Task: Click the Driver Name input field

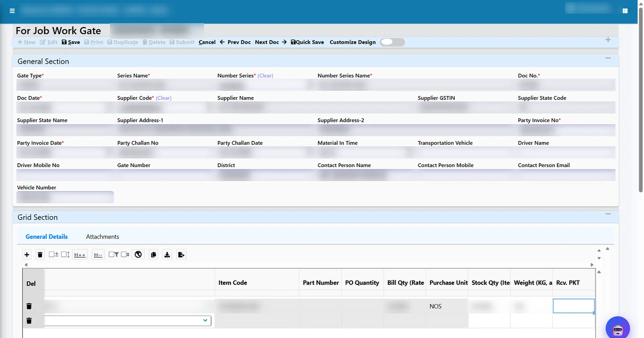Action: coord(566,152)
